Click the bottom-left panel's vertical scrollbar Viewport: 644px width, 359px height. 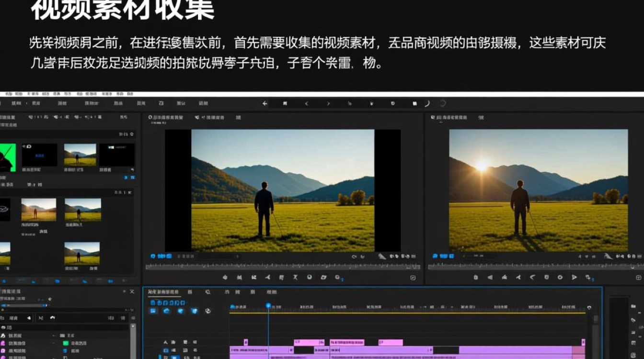pos(133,341)
